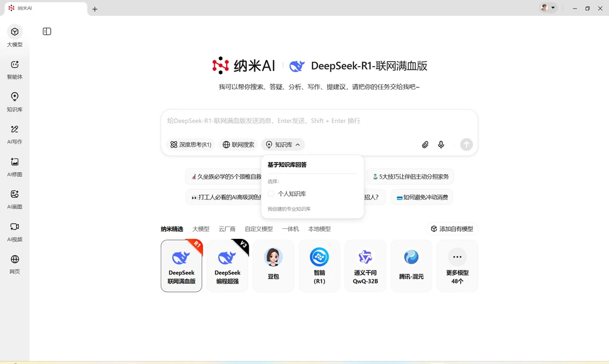Click the 久坐族必学的5个颈椎自救 suggestion

[224, 176]
